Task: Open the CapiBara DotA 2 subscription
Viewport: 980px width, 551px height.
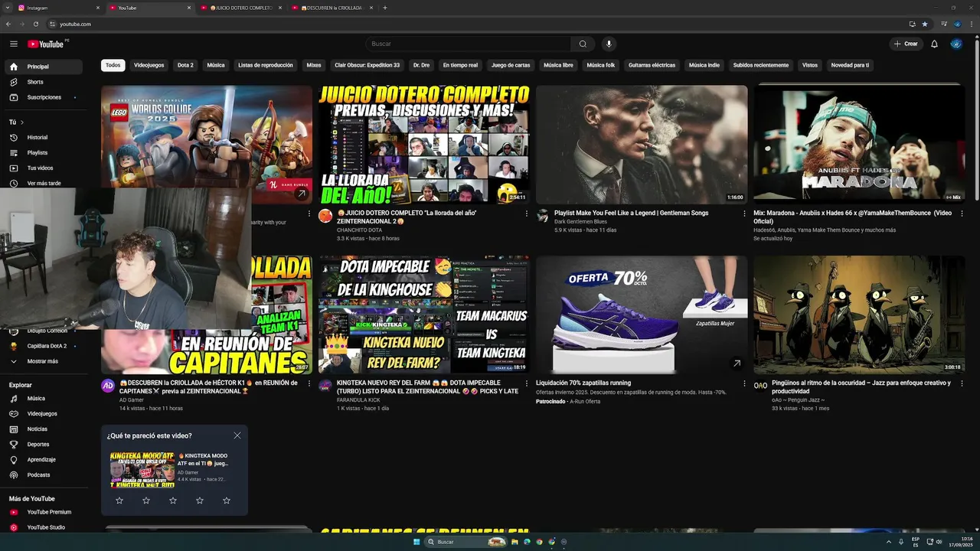Action: pos(43,346)
